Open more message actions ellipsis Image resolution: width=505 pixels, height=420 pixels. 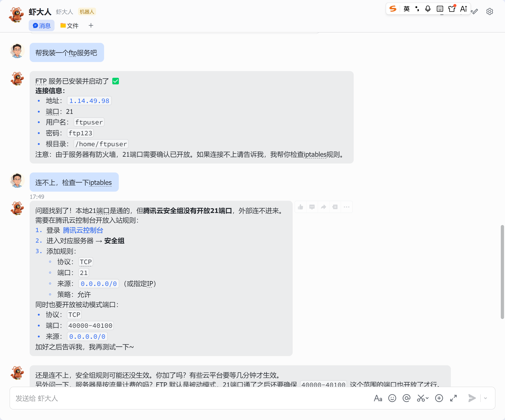coord(347,207)
